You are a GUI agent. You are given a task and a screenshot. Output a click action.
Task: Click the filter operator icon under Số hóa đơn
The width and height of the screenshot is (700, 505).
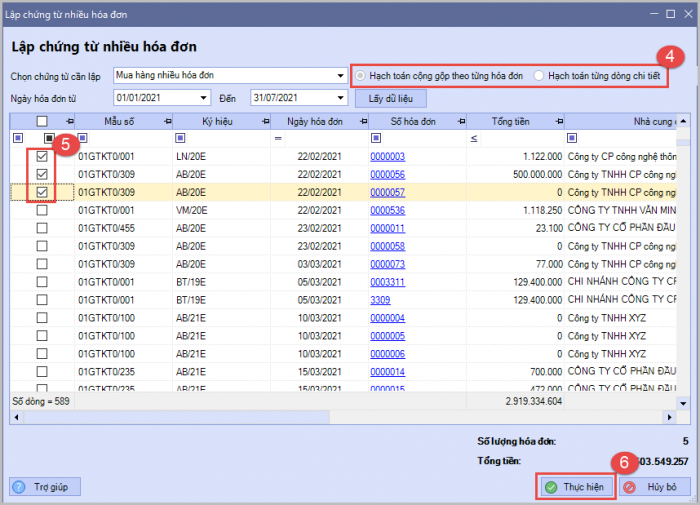376,138
